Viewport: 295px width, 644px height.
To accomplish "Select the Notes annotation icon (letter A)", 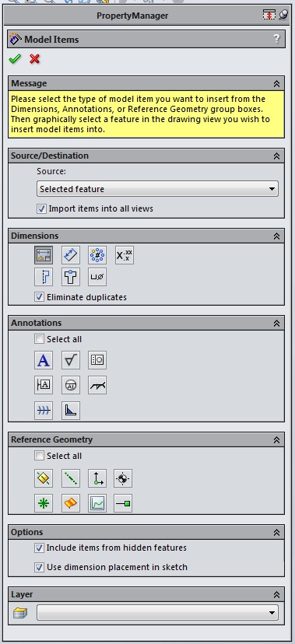I will click(x=44, y=360).
